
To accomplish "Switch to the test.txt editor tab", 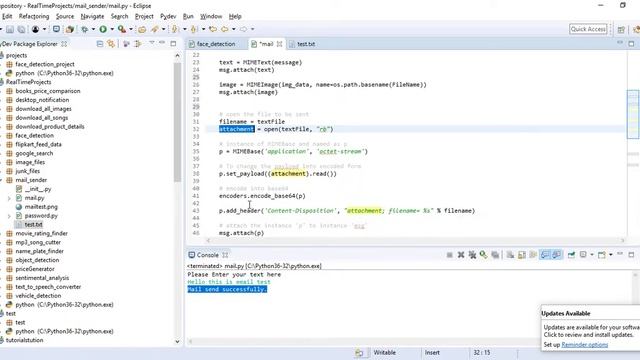I will tap(306, 44).
